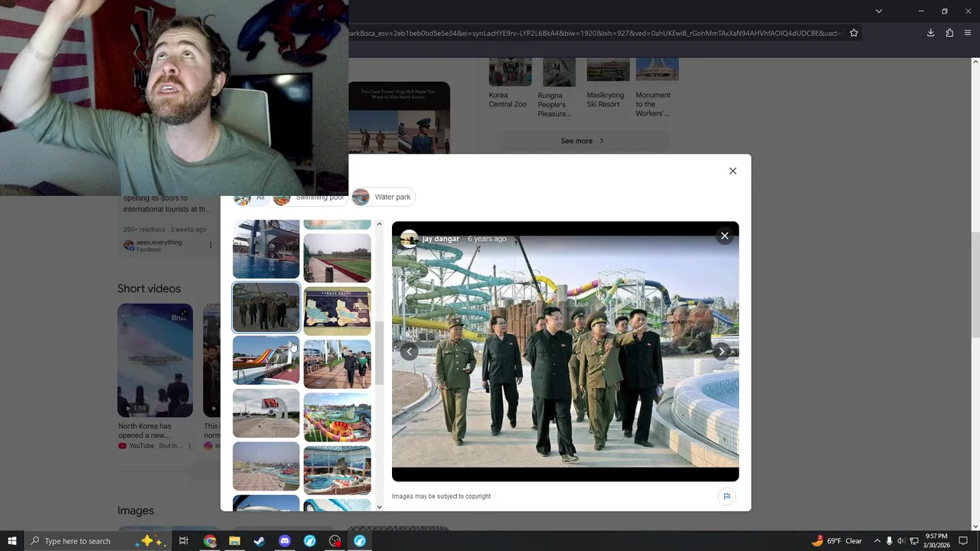The width and height of the screenshot is (980, 551).
Task: List all tabs with the chevron dropdown
Action: 879,11
